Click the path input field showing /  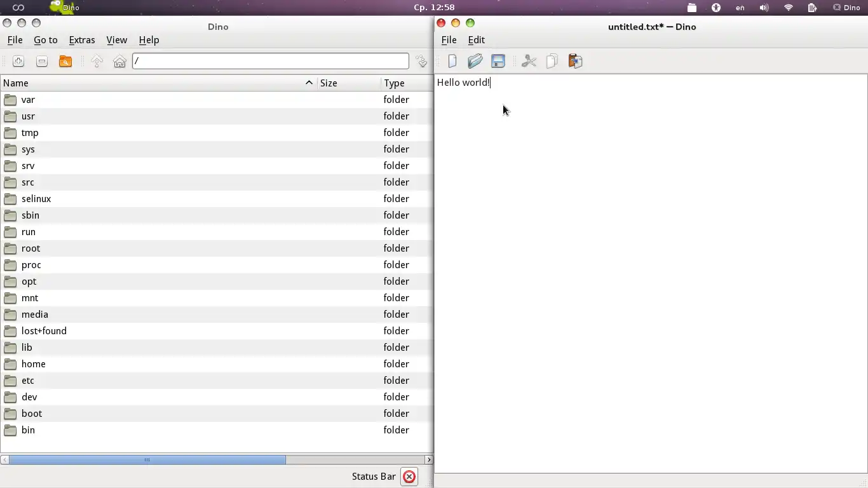pyautogui.click(x=271, y=61)
